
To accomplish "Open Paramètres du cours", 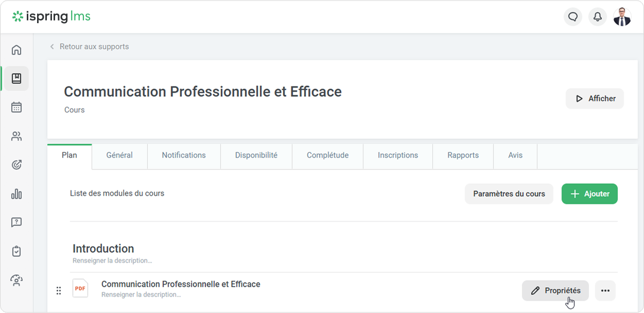I will pyautogui.click(x=509, y=194).
